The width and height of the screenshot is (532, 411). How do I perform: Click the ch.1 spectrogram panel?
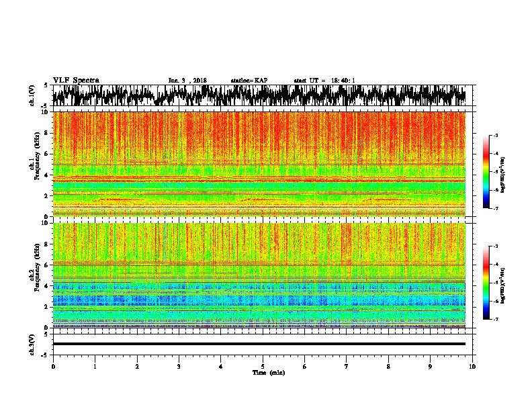[x=259, y=164]
